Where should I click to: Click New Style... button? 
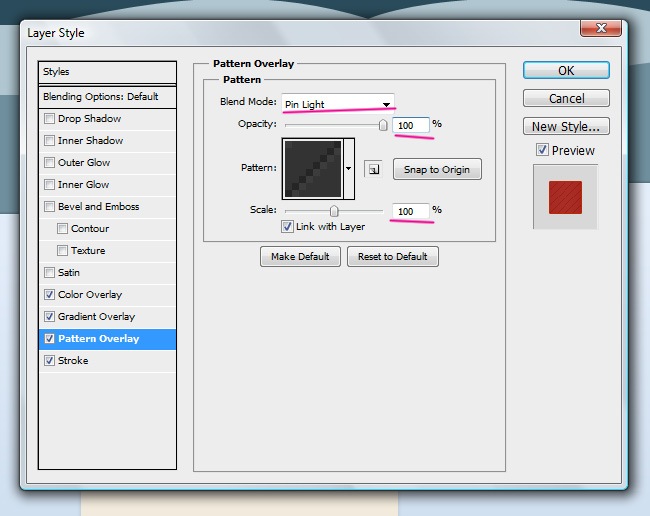coord(566,126)
